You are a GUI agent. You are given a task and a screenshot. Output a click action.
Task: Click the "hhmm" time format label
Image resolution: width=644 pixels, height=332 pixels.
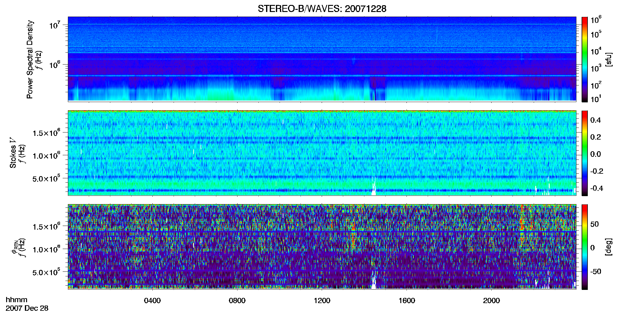point(17,300)
